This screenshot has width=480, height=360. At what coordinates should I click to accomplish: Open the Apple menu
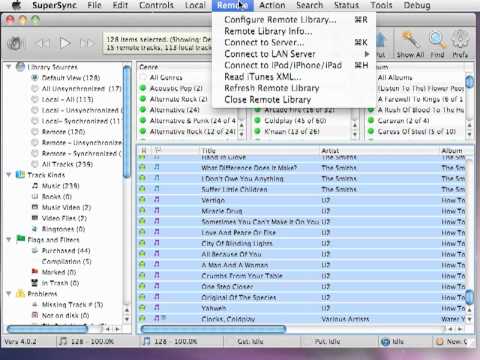pos(16,5)
